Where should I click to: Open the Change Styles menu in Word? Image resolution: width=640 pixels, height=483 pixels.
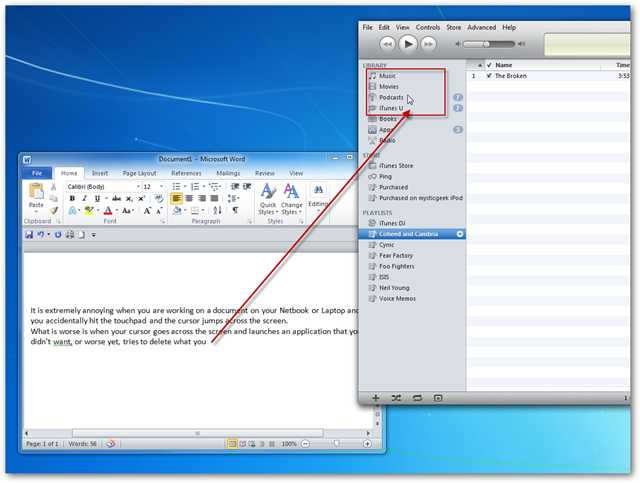[291, 199]
